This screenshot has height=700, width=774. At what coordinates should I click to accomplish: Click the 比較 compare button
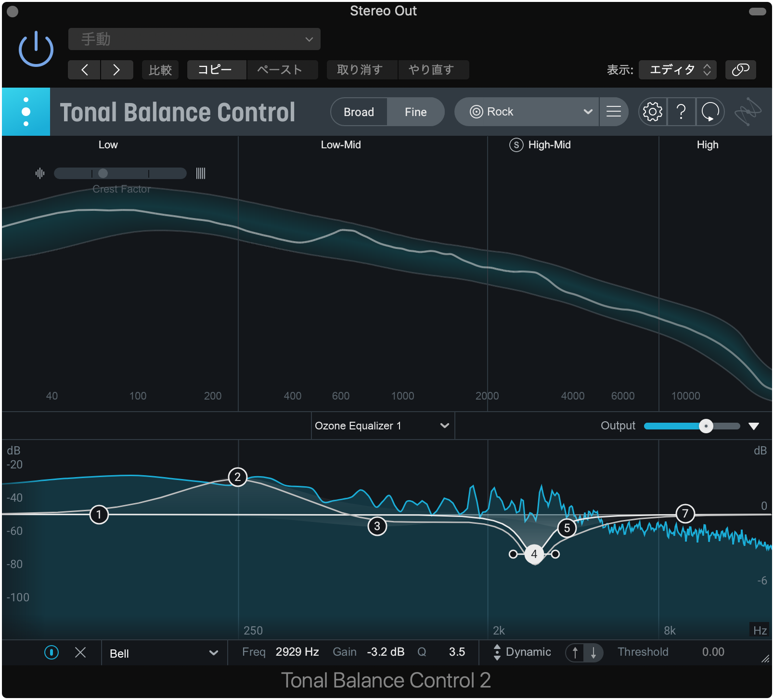[x=160, y=70]
